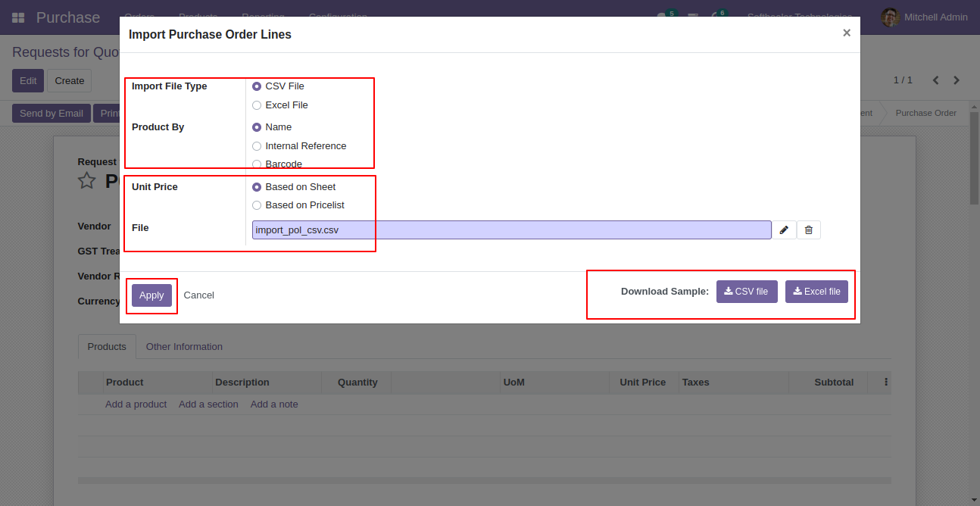
Task: Open the Configuration menu
Action: pos(338,17)
